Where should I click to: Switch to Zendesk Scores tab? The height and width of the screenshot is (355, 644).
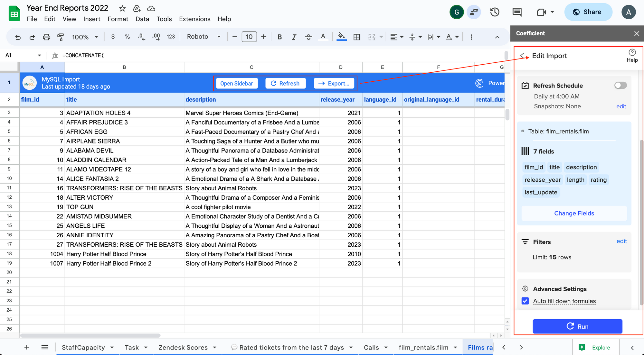click(183, 347)
